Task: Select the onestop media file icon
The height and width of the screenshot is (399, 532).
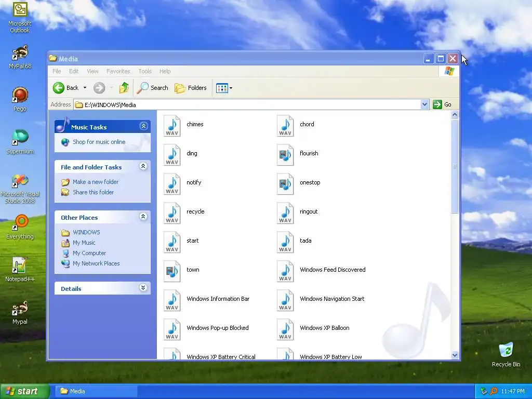Action: click(x=285, y=184)
